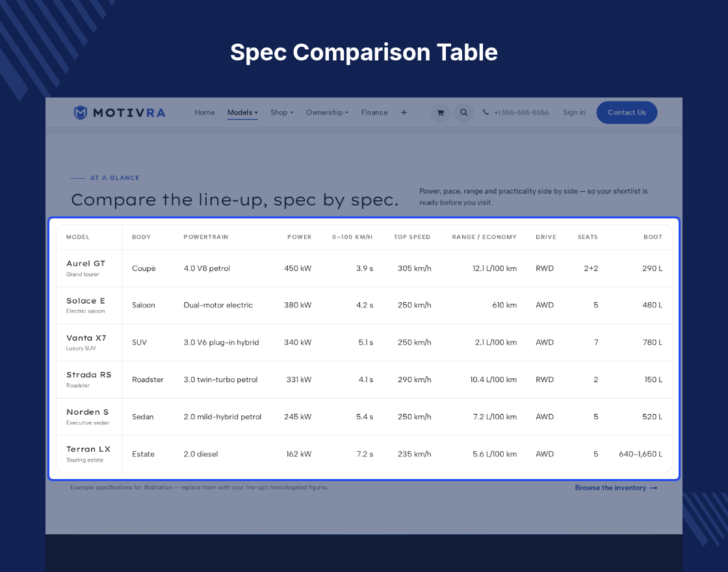This screenshot has width=728, height=572.
Task: Click the MODEL column header
Action: pos(78,237)
